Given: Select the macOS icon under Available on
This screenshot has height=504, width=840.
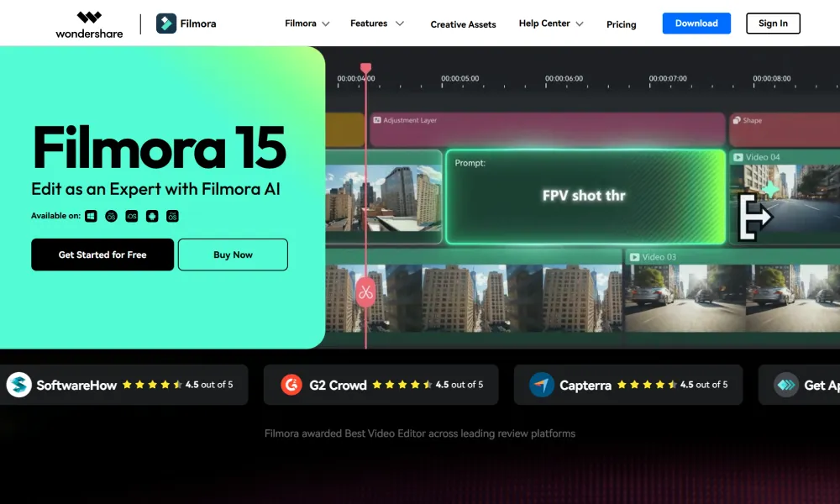Looking at the screenshot, I should pos(110,216).
